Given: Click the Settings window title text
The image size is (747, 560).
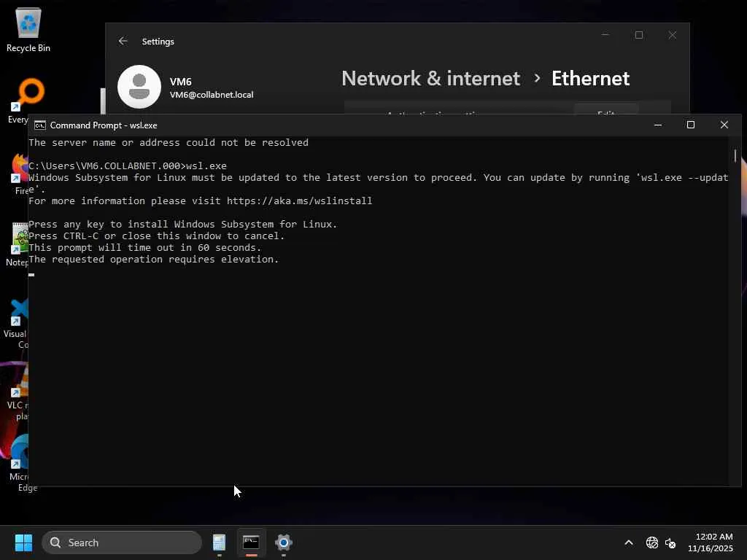Looking at the screenshot, I should (158, 42).
